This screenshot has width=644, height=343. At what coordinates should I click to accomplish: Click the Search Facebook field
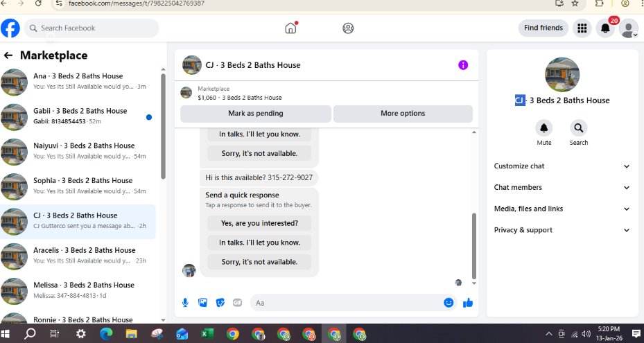click(x=92, y=28)
